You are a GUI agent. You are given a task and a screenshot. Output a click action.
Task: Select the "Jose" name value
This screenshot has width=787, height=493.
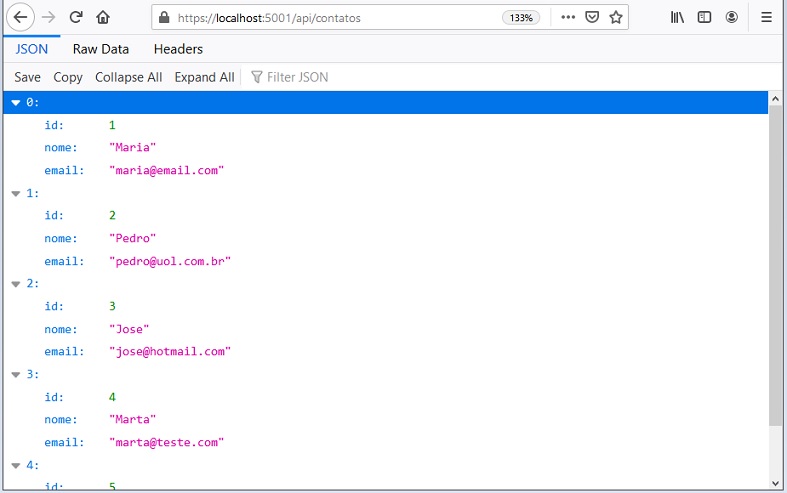[x=129, y=329]
